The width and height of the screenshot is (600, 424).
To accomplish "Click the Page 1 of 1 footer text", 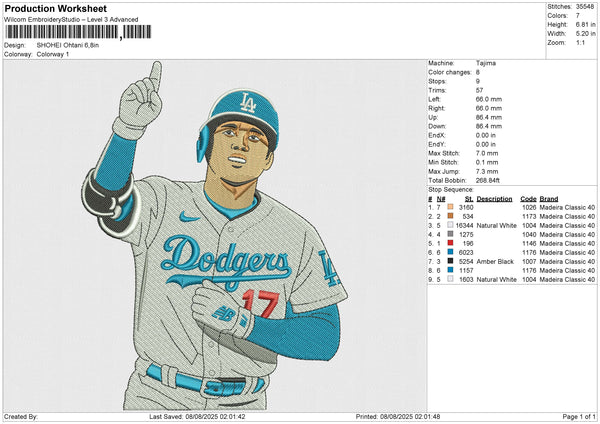I will pyautogui.click(x=577, y=416).
